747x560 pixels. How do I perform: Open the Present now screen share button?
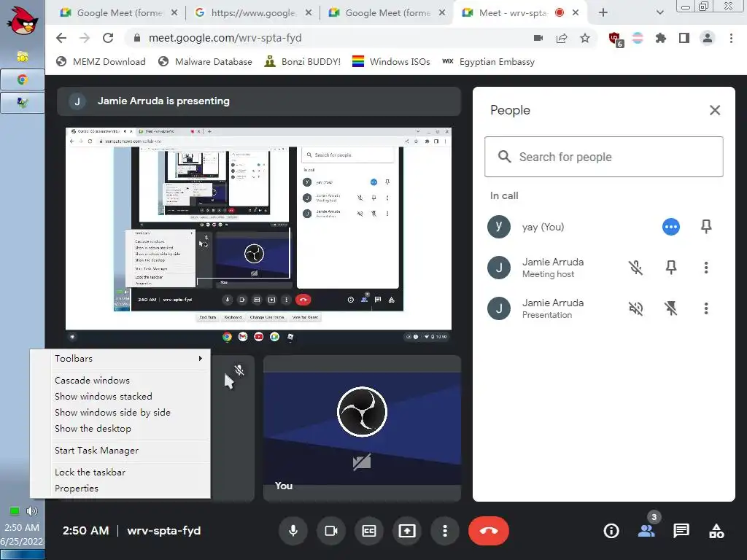407,531
